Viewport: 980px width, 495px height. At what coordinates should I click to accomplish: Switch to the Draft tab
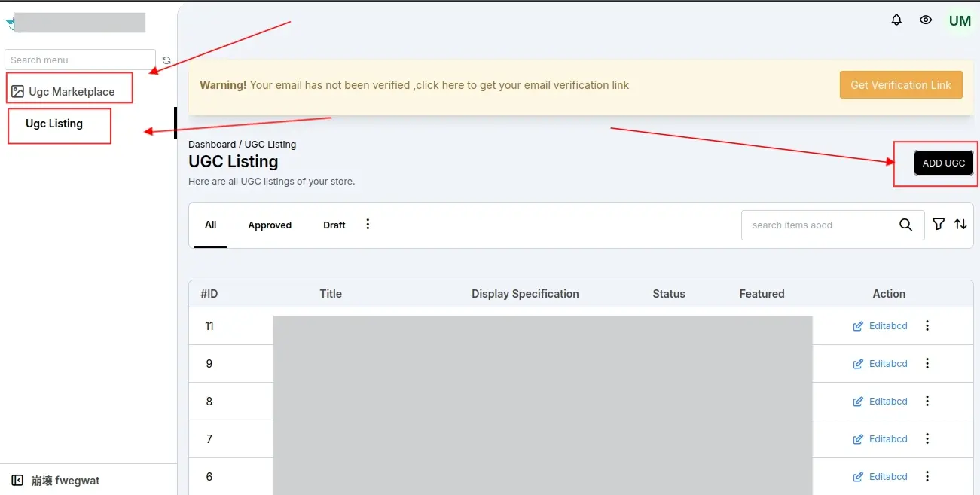tap(334, 225)
